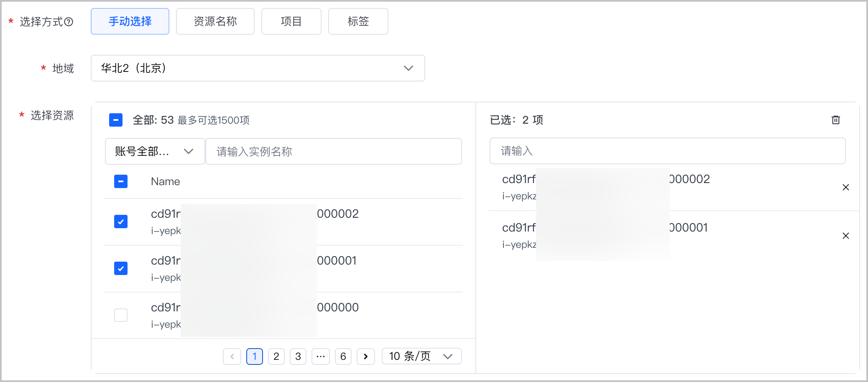Check the instance ending in 000000
The width and height of the screenshot is (868, 382).
pyautogui.click(x=121, y=315)
